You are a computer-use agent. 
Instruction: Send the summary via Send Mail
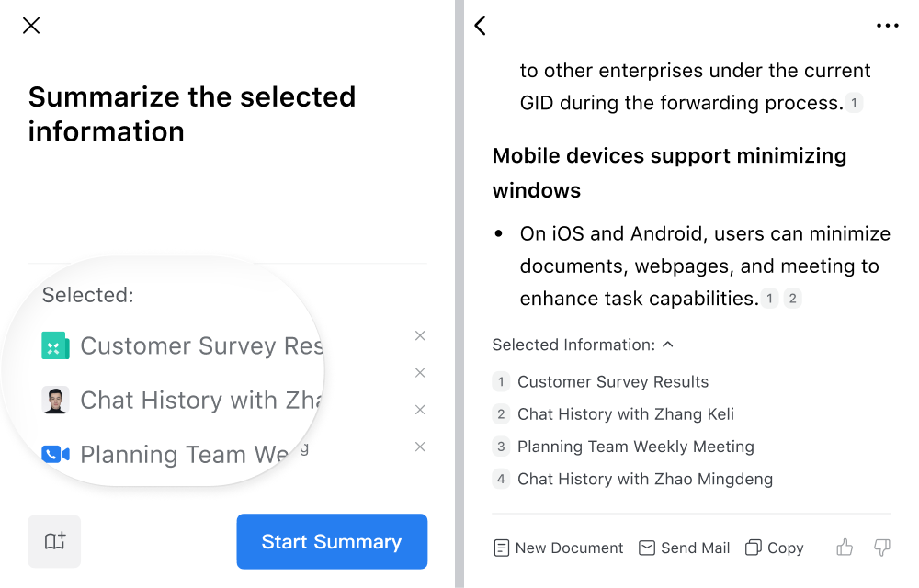click(684, 548)
